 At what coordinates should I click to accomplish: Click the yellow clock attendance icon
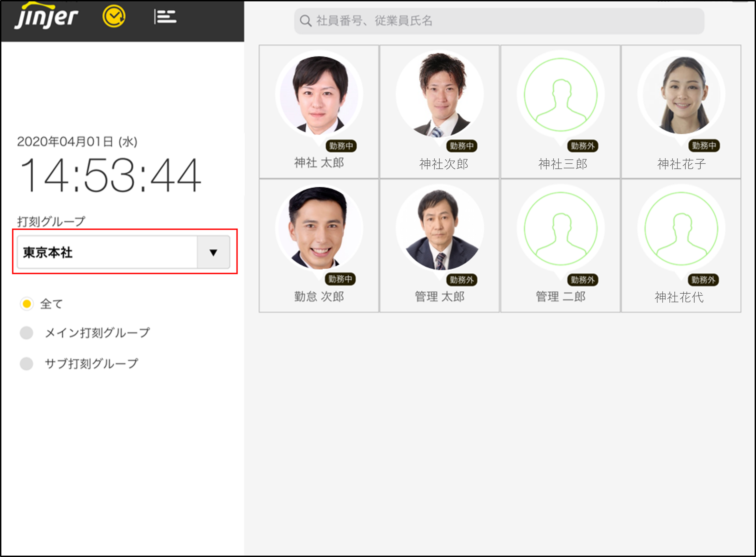pyautogui.click(x=114, y=16)
